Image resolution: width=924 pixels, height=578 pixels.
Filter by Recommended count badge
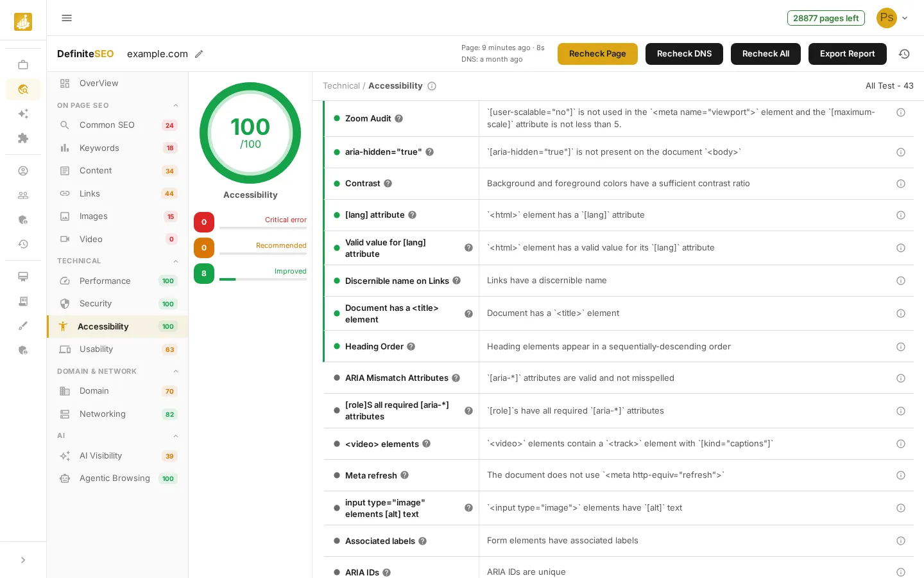pos(204,248)
